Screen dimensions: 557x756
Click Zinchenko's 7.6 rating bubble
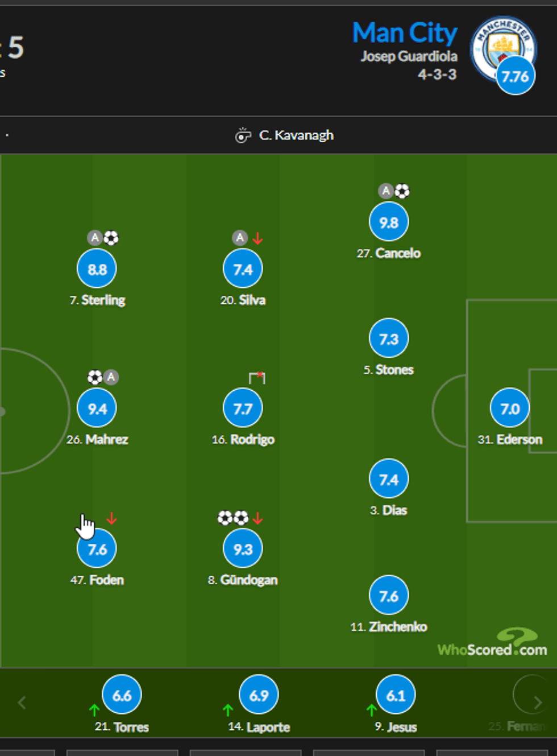click(x=389, y=596)
